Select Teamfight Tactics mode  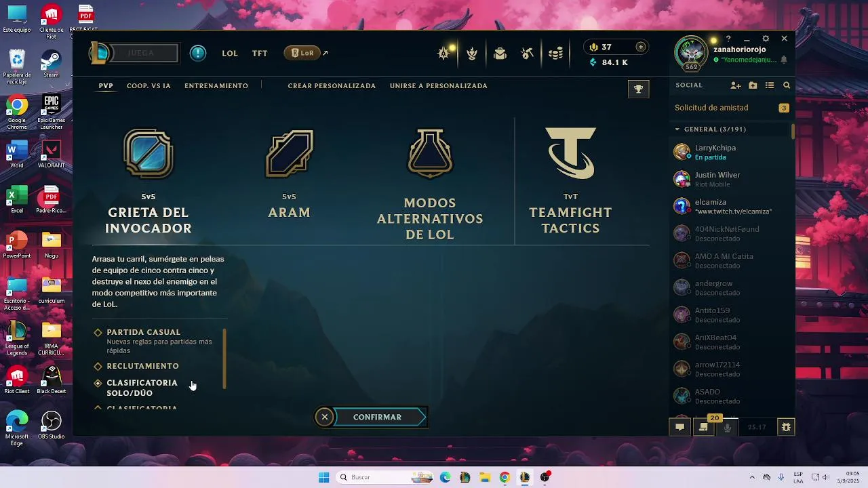point(570,181)
